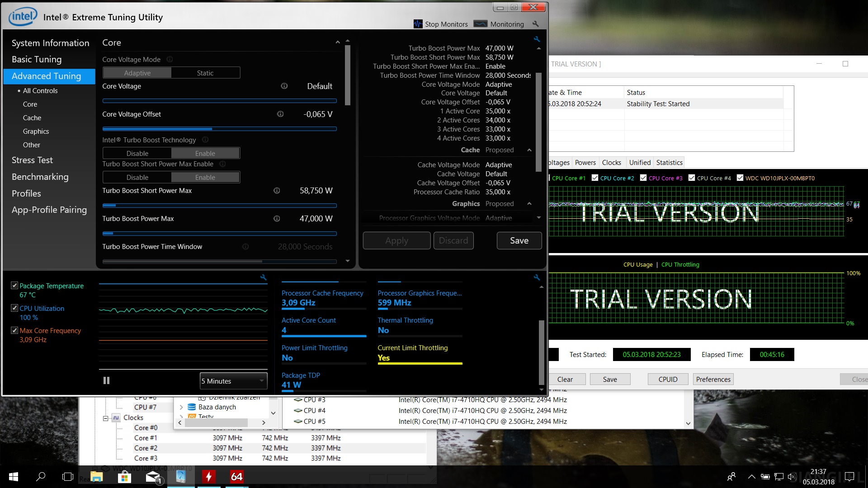Open Preferences in stability test window
Screen dimensions: 868x488
pos(713,379)
